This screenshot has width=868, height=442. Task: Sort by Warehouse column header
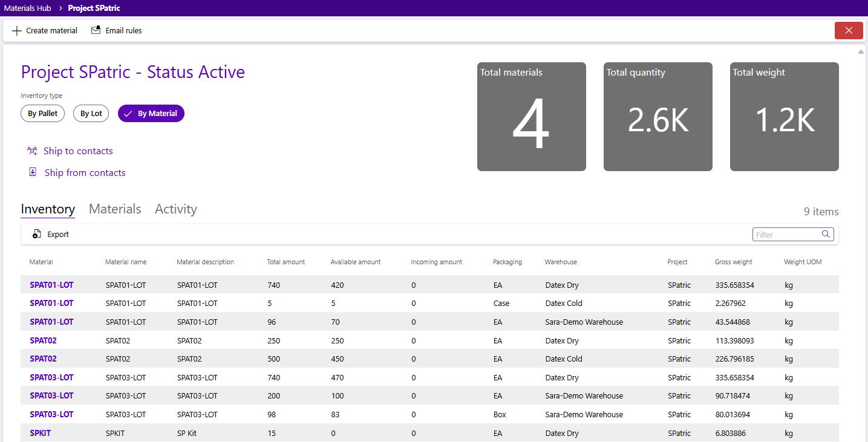click(x=561, y=262)
